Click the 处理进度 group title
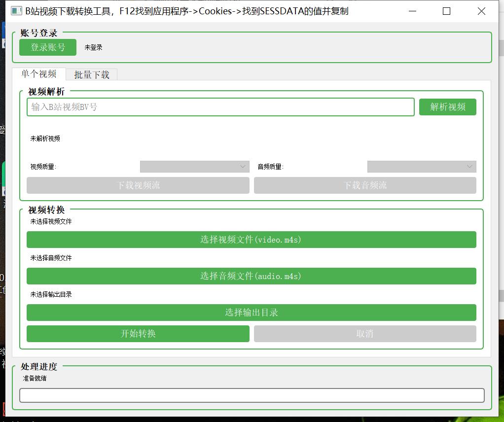 (38, 366)
